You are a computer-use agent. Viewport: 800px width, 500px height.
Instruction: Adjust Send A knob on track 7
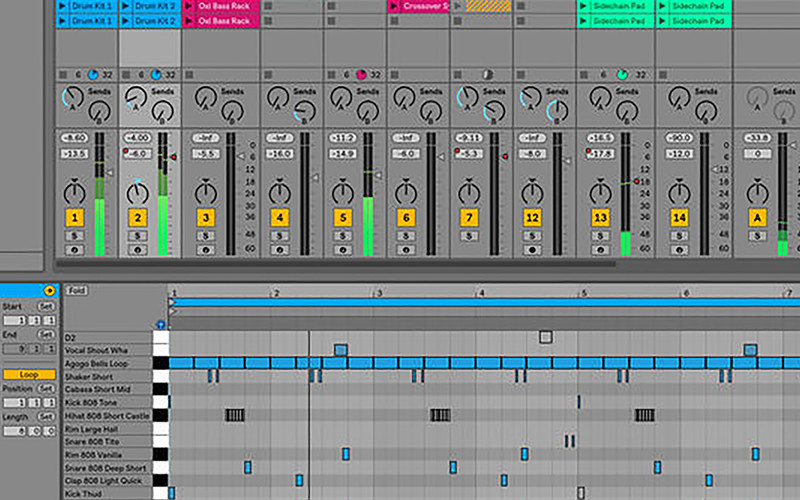tap(467, 97)
